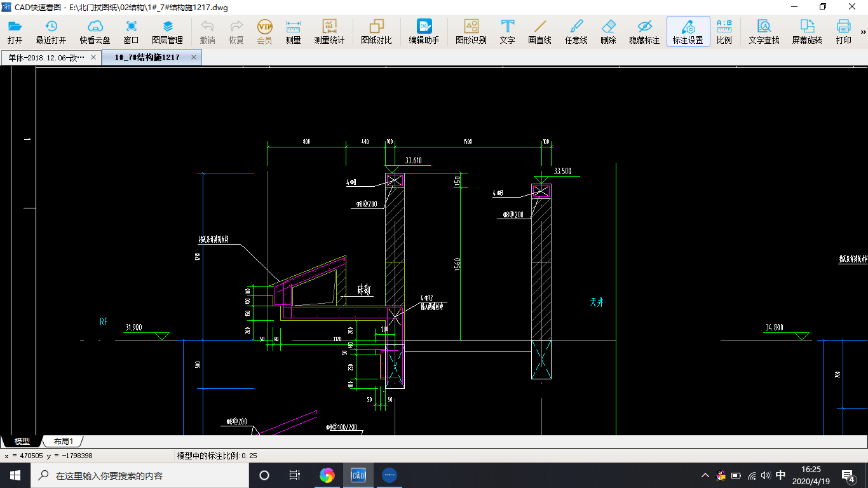Image resolution: width=868 pixels, height=488 pixels.
Task: Close the 单体-2018.12.06 tab
Action: 93,57
